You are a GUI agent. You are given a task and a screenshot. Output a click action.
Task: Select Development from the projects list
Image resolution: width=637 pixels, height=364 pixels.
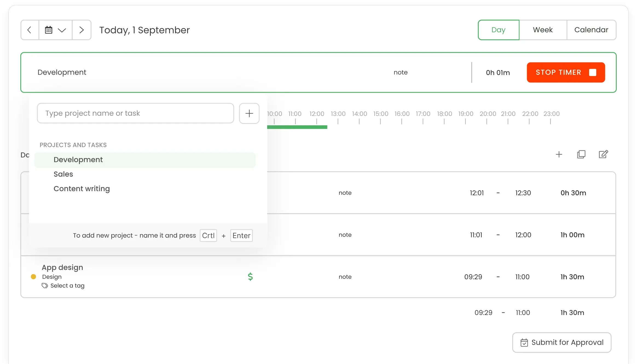point(78,159)
